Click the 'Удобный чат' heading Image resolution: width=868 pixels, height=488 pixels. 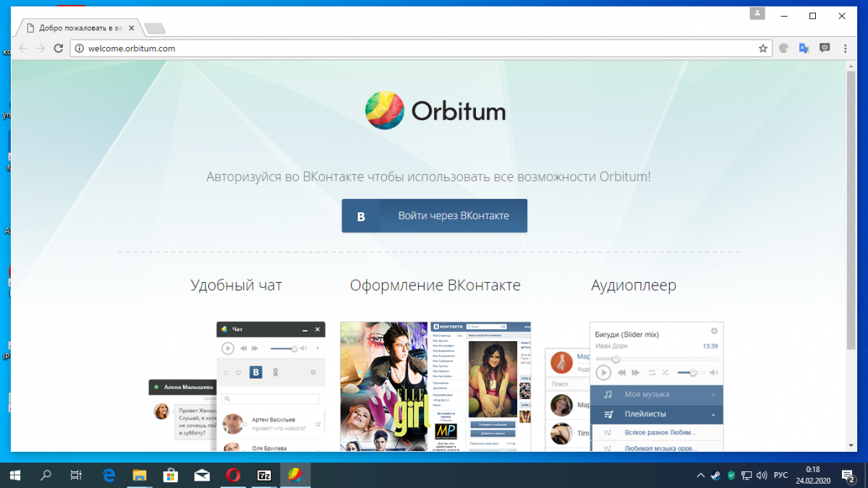point(236,286)
